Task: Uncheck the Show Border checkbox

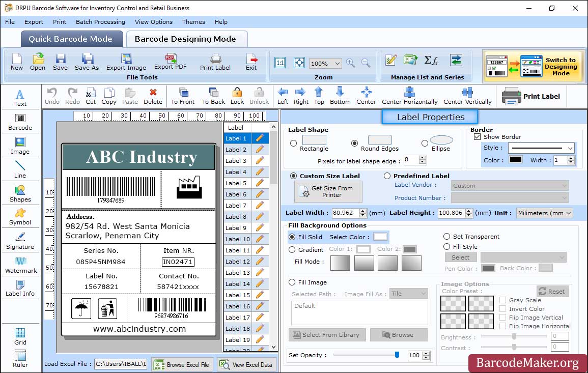Action: pyautogui.click(x=478, y=137)
